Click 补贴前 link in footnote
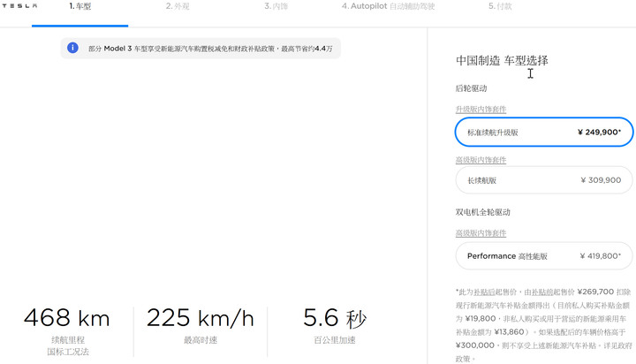This screenshot has height=364, width=636. click(541, 292)
